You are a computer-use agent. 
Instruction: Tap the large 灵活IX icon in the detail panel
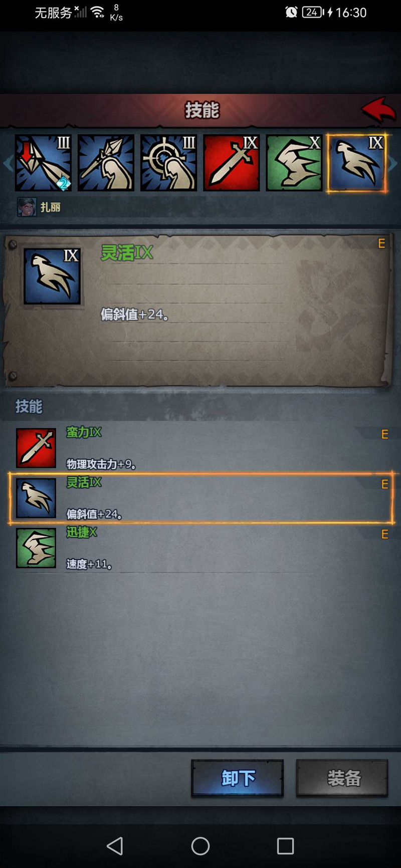52,276
